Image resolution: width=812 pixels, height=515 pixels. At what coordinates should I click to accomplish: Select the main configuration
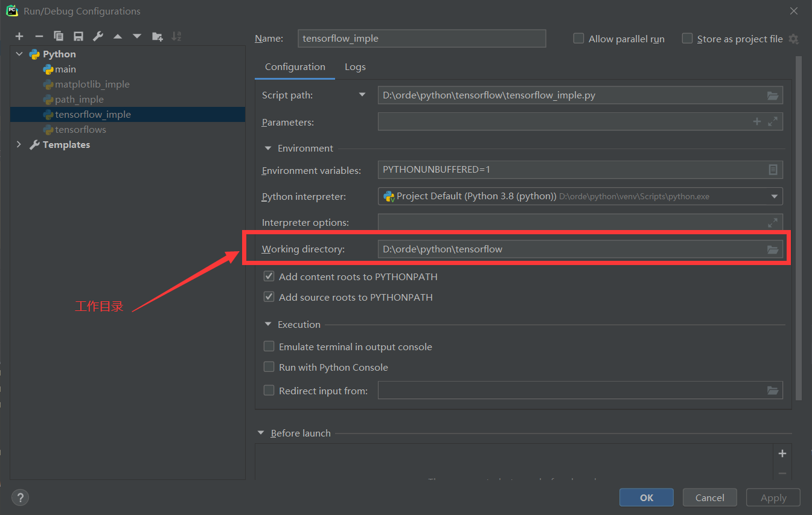(127, 69)
